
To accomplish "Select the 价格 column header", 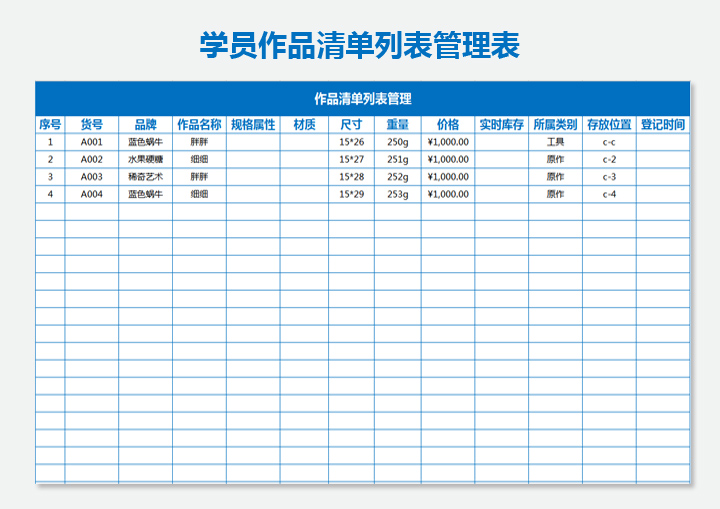I will pyautogui.click(x=448, y=124).
